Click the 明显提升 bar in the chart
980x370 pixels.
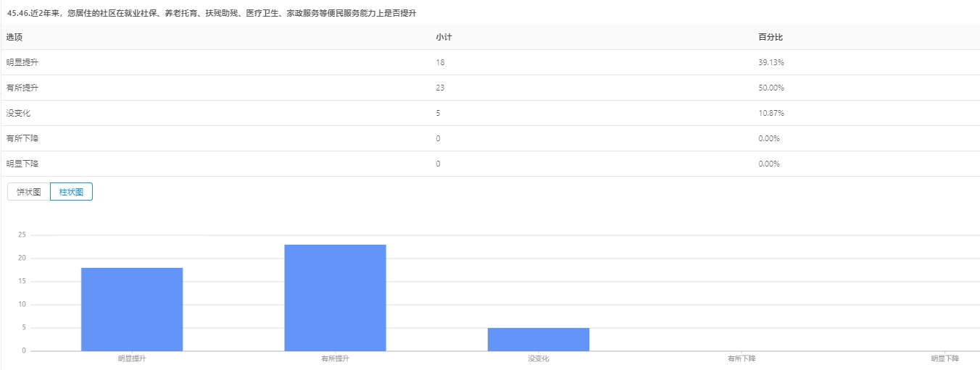[132, 309]
